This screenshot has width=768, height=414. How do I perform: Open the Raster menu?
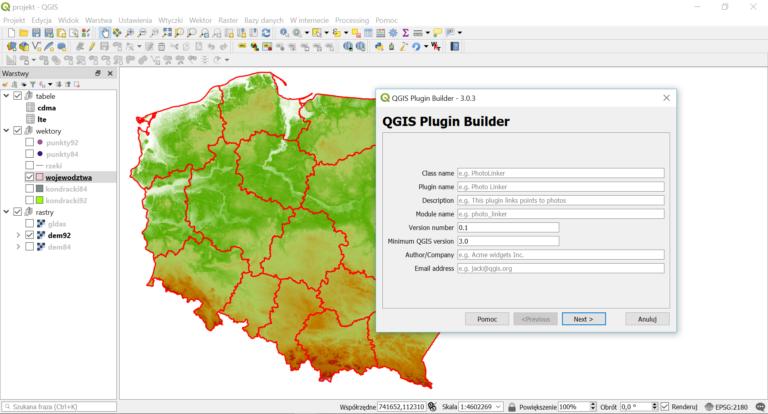228,20
